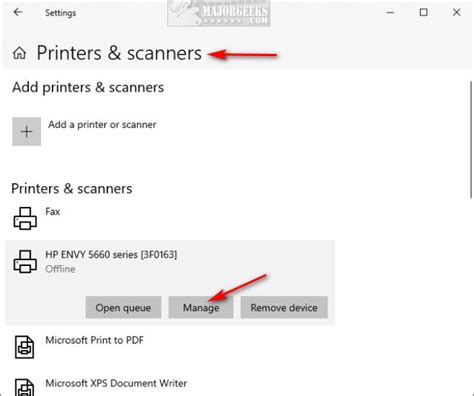The image size is (474, 396).
Task: Click the Add a printer or scanner label
Action: (x=102, y=125)
